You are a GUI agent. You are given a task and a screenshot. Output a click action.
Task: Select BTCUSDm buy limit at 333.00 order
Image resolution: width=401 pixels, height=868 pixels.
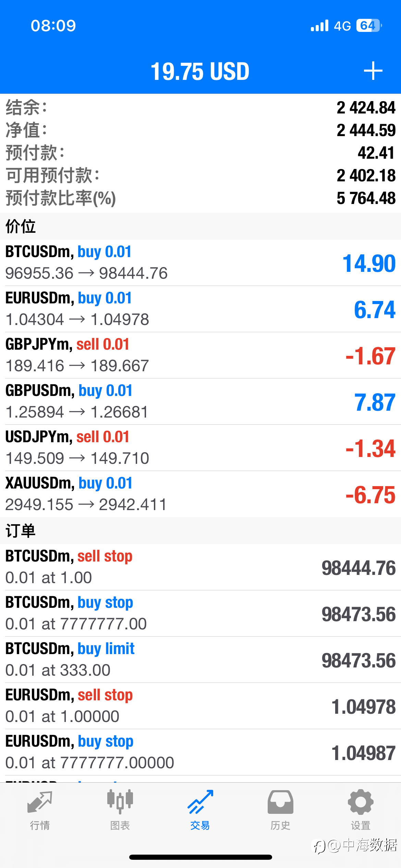pyautogui.click(x=200, y=660)
